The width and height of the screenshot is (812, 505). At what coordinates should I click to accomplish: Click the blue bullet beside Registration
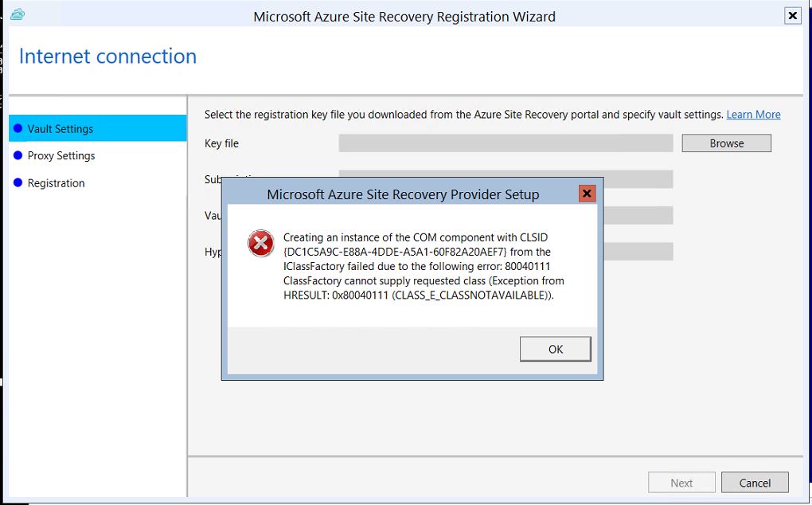click(18, 182)
